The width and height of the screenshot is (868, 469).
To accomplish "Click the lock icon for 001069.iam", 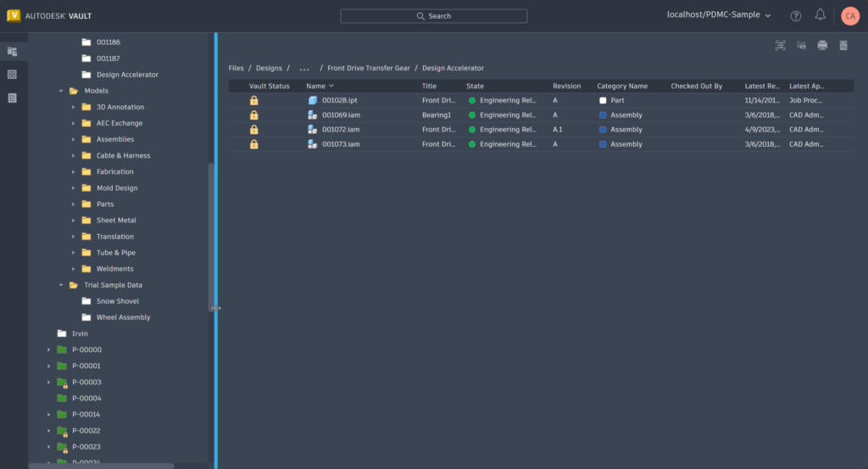I will click(x=253, y=114).
